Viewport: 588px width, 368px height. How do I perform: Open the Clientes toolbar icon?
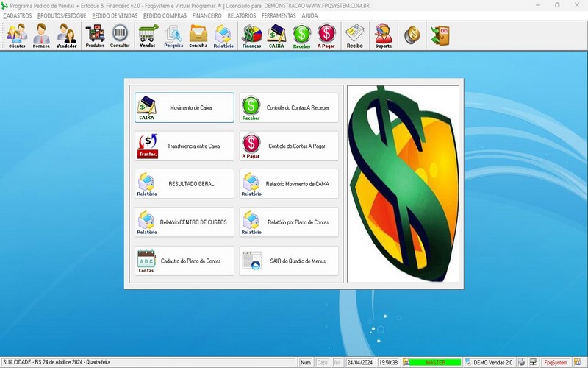[17, 35]
